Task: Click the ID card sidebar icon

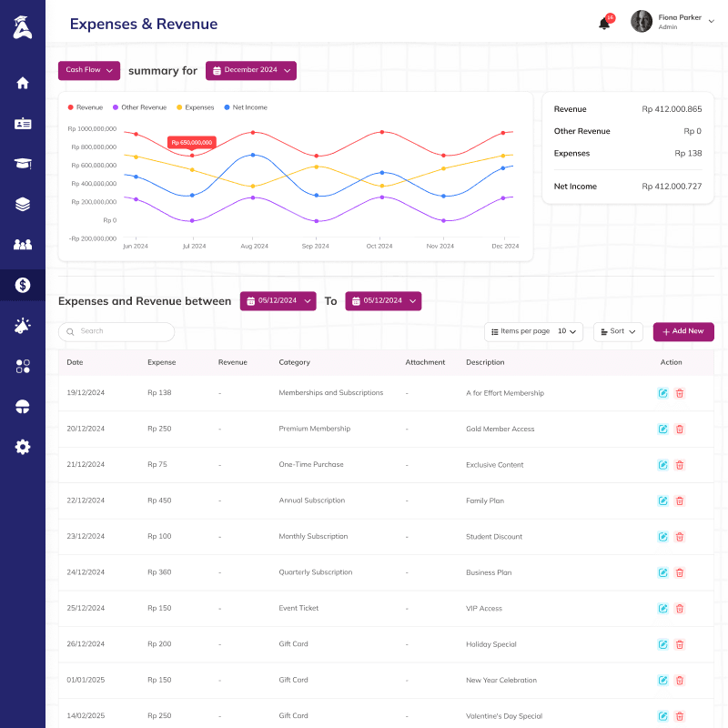Action: pos(22,124)
